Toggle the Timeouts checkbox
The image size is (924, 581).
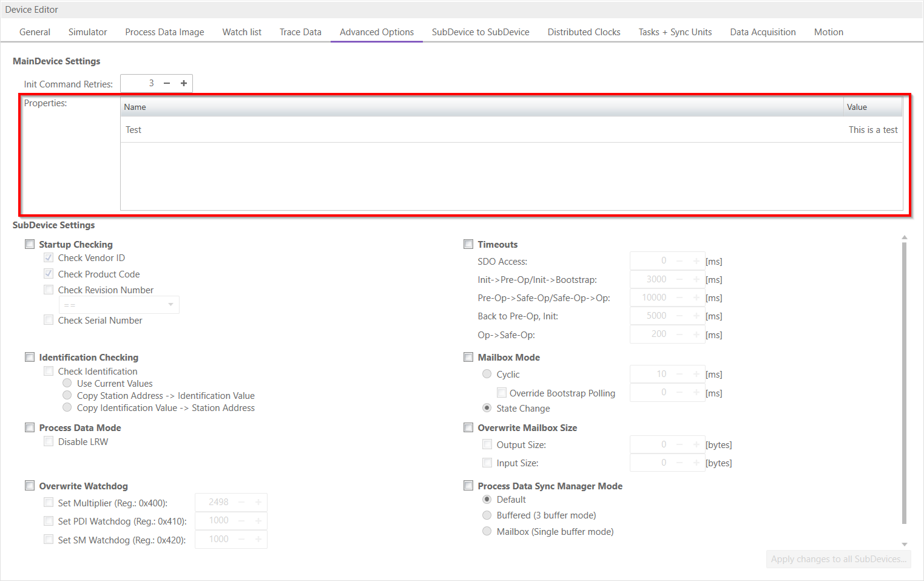pos(468,244)
